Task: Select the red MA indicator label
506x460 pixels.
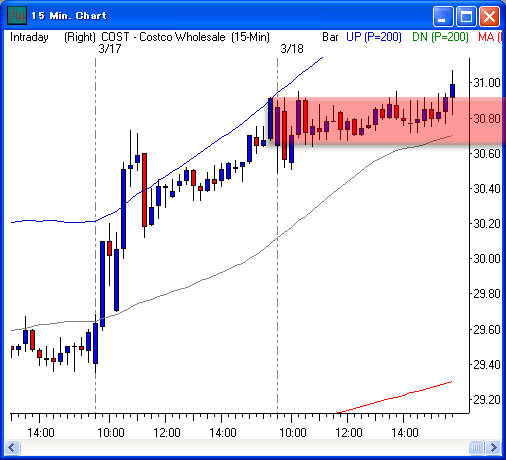Action: click(490, 37)
